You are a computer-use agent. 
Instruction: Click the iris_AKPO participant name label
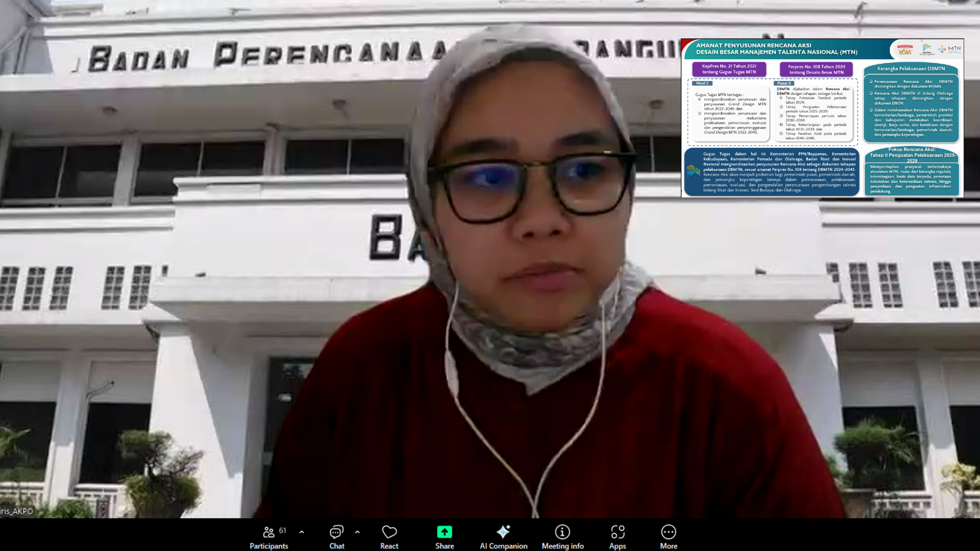click(x=17, y=511)
